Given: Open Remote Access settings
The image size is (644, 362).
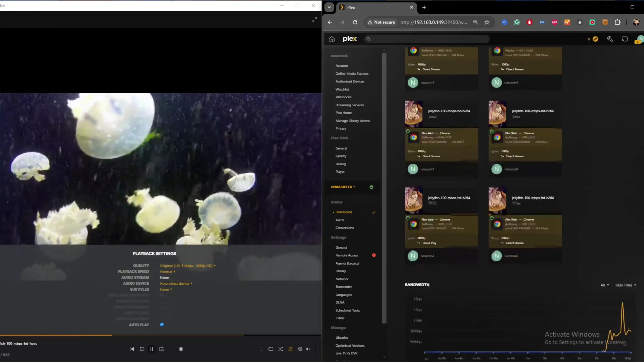Looking at the screenshot, I should (347, 255).
